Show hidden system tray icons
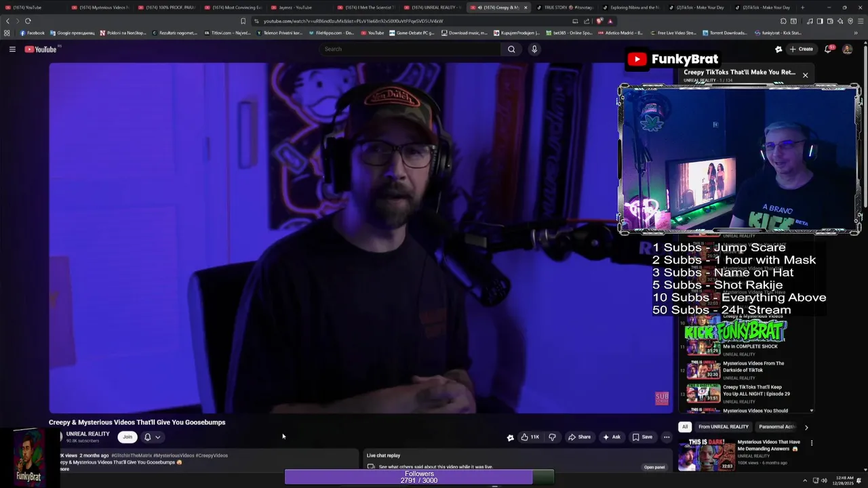The image size is (868, 488). point(805,481)
